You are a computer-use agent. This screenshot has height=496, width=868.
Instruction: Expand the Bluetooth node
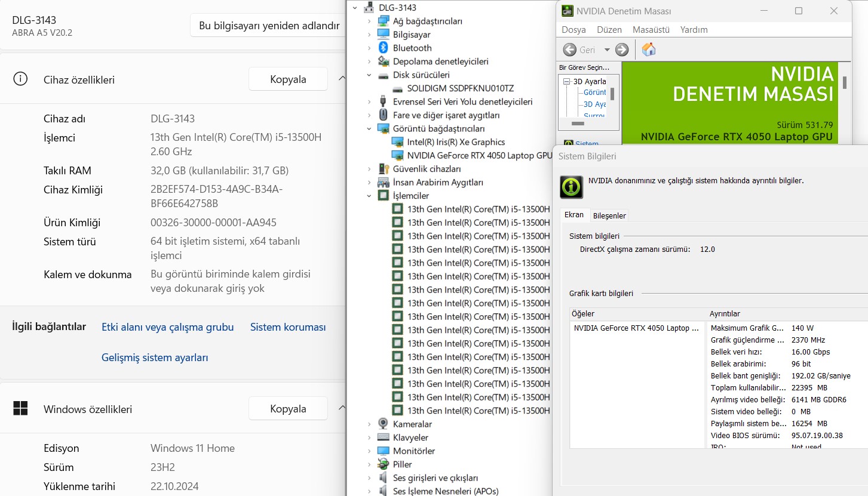[369, 48]
